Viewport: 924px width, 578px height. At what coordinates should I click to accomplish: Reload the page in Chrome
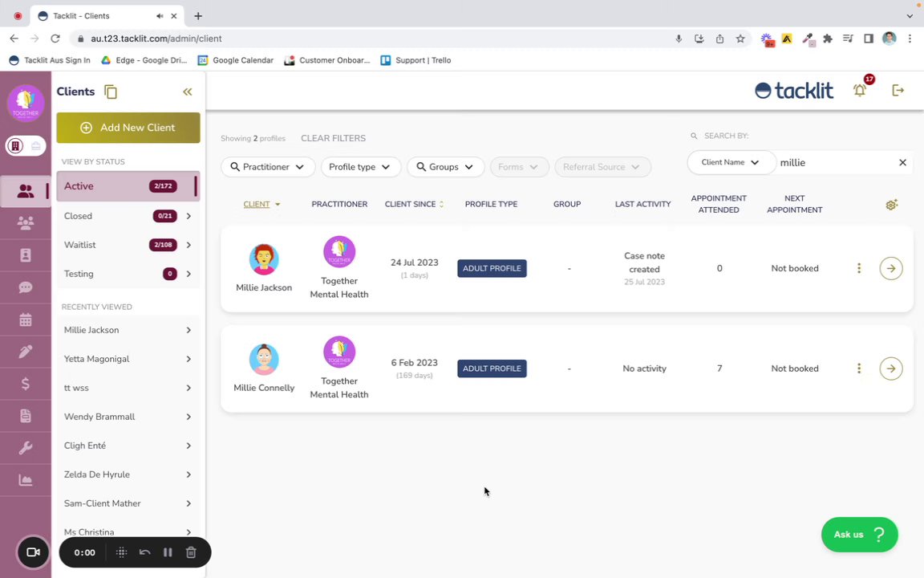pos(55,39)
